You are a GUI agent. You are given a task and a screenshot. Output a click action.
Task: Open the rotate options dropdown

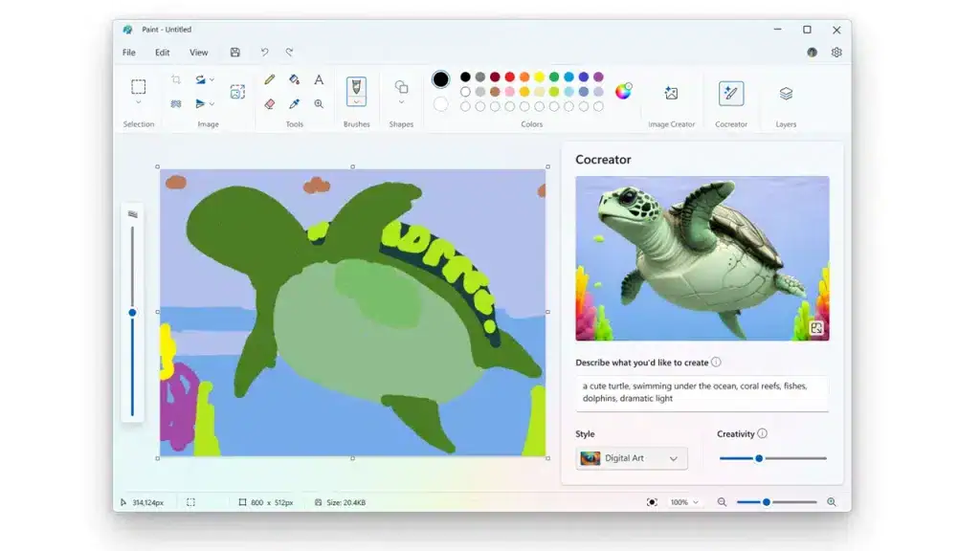coord(211,79)
